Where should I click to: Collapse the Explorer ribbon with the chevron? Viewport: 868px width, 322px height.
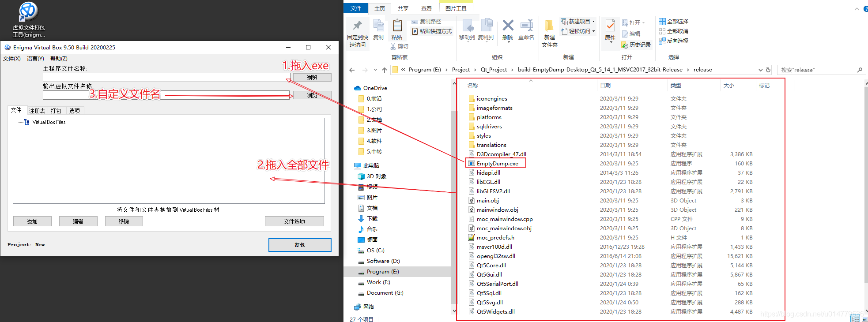[857, 8]
